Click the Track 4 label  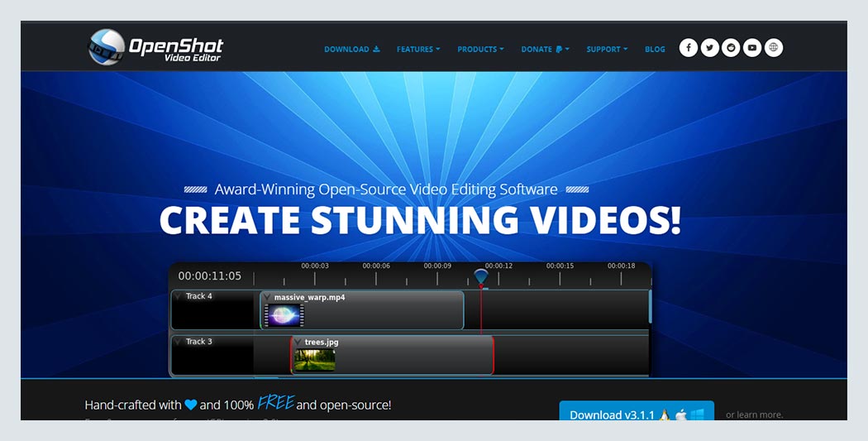(x=198, y=296)
